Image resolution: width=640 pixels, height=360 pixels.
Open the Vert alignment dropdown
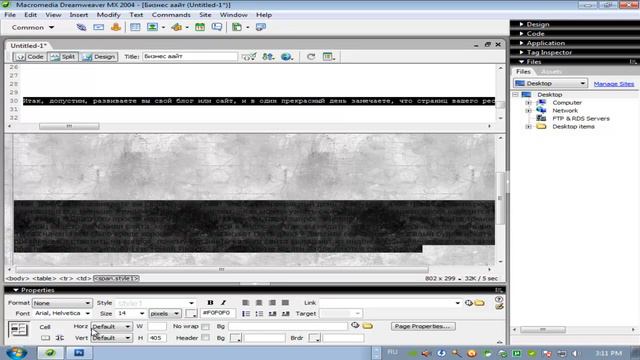click(111, 338)
